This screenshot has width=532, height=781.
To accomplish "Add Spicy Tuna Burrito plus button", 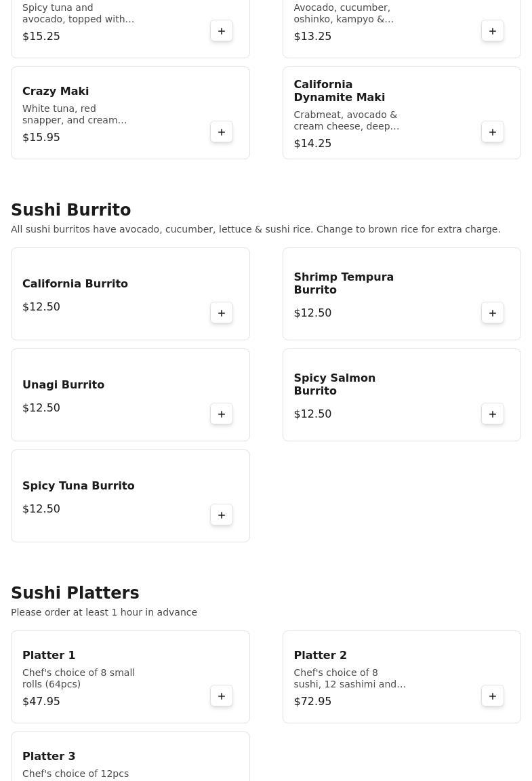I will click(x=222, y=515).
